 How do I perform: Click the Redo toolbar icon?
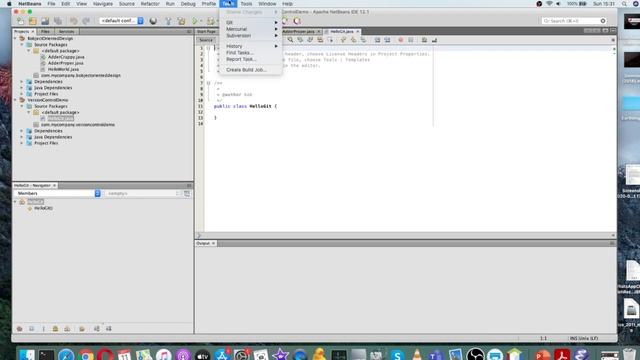pyautogui.click(x=86, y=21)
